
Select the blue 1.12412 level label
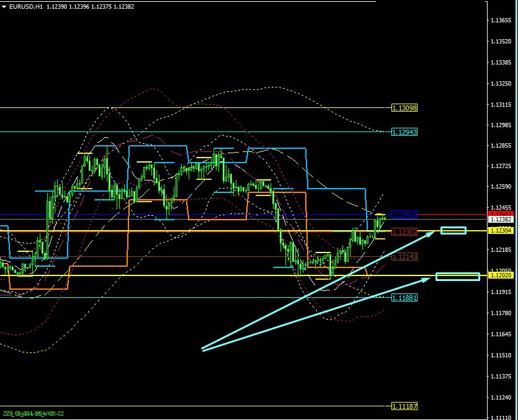click(x=404, y=215)
